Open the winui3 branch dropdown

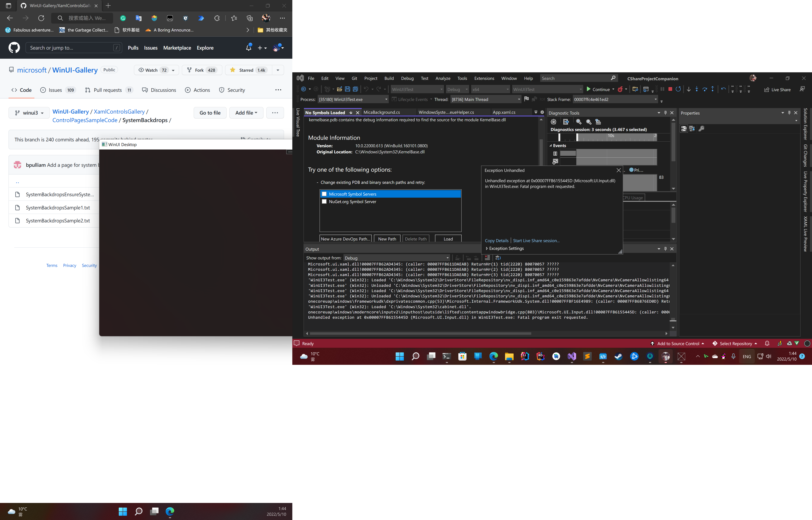click(x=29, y=113)
